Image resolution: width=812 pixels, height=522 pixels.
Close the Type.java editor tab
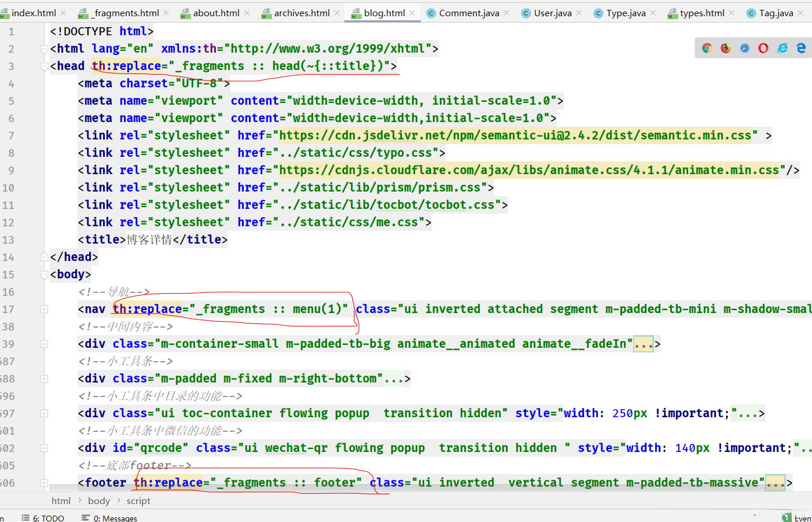pyautogui.click(x=653, y=13)
